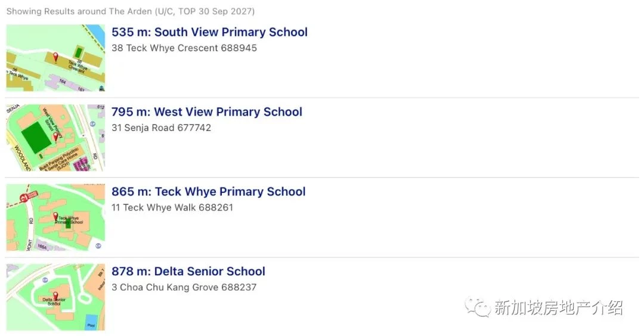Click blue Pool marker on Delta map
The height and width of the screenshot is (336, 644).
pyautogui.click(x=91, y=322)
